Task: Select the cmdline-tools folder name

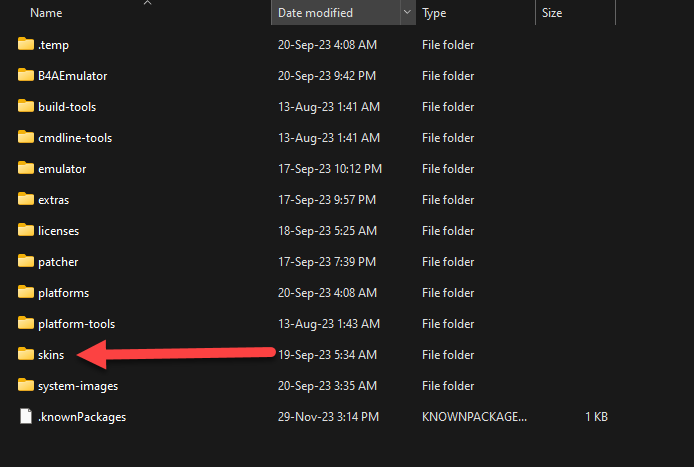Action: [75, 138]
